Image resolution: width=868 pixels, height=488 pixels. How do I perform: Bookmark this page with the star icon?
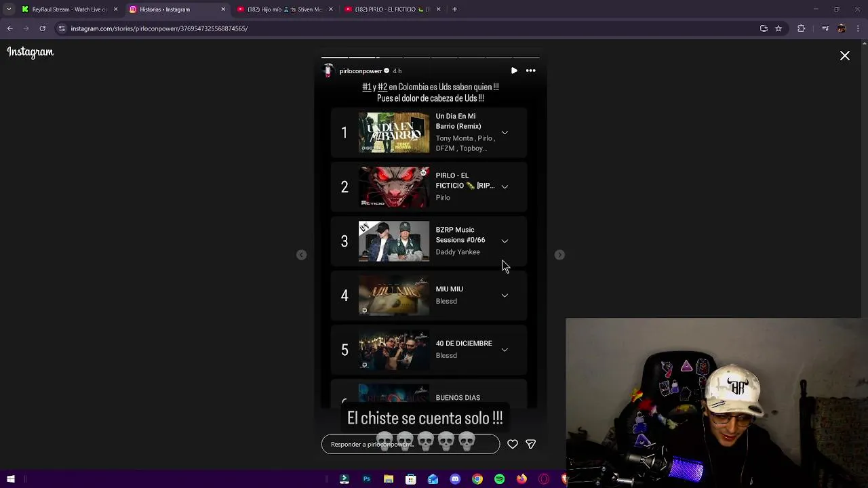click(x=778, y=28)
